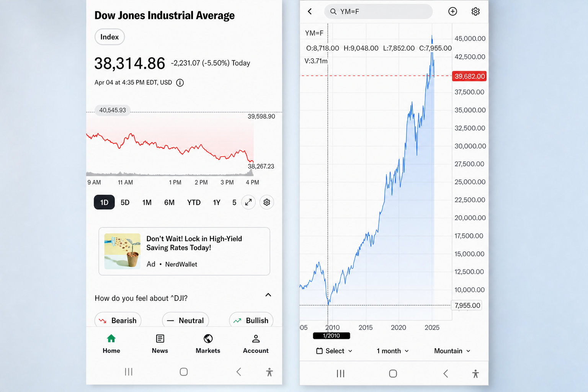Select the YTD time range
This screenshot has width=588, height=392.
pos(194,203)
